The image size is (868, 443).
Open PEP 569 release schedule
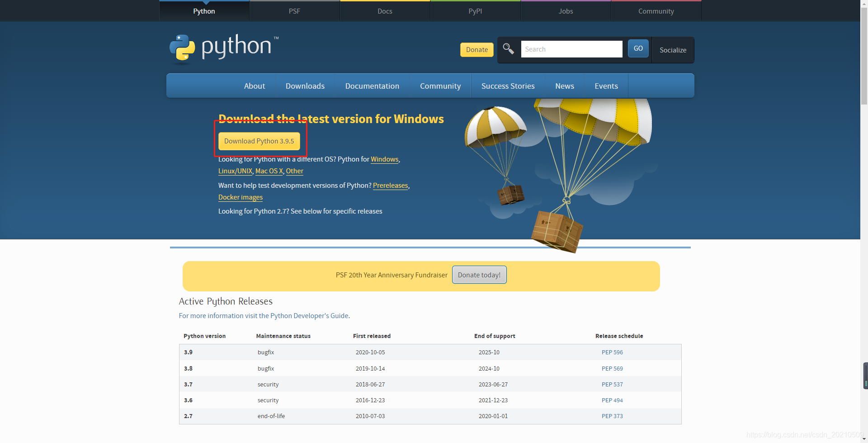click(612, 369)
